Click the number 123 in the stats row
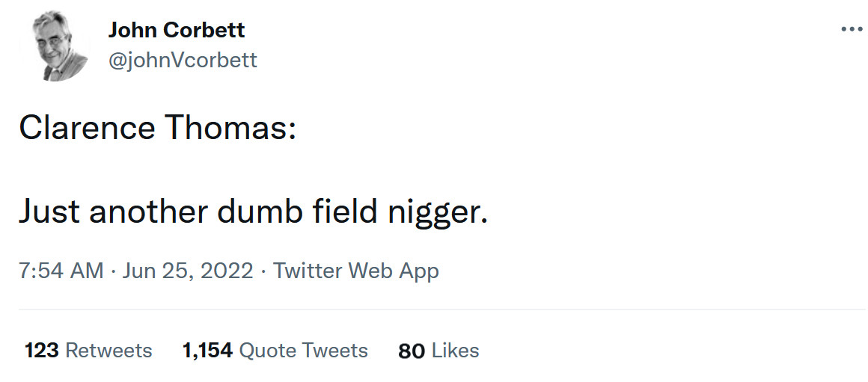 pos(42,350)
